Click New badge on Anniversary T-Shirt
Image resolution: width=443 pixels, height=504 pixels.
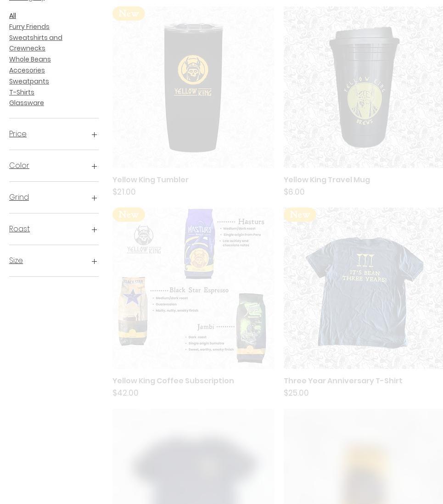(x=300, y=214)
